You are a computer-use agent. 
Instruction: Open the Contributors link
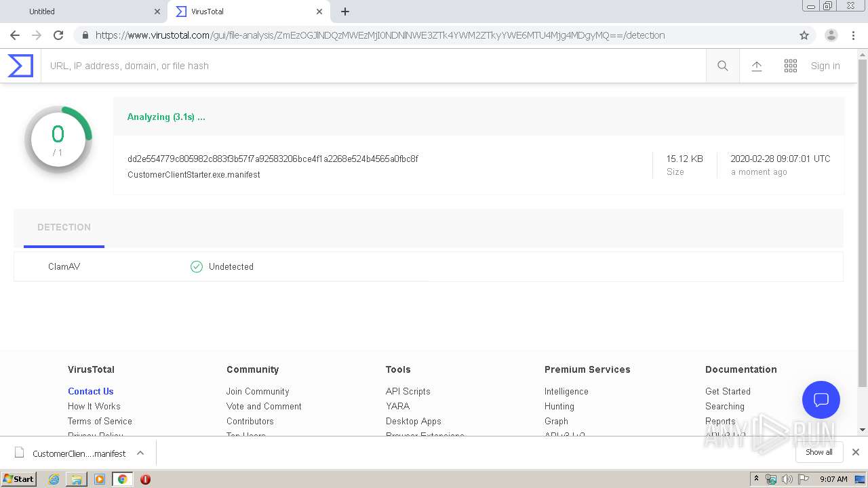[x=250, y=422]
